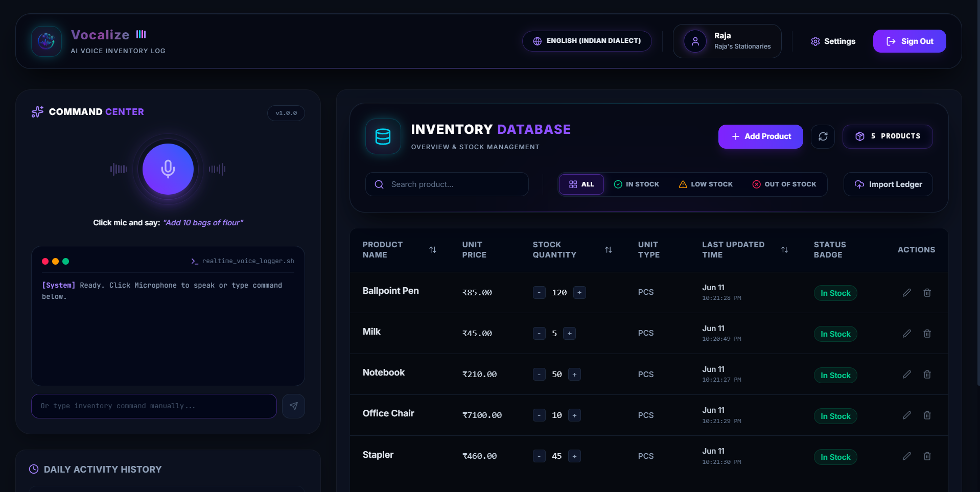The image size is (980, 492).
Task: Decrease Notebook quantity
Action: coord(539,374)
